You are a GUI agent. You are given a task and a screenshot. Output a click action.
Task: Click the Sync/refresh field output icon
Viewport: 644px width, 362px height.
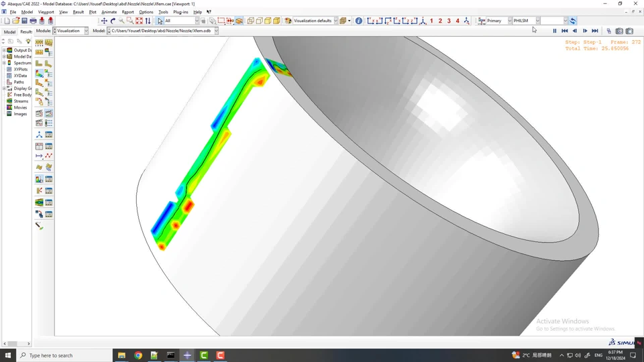573,21
